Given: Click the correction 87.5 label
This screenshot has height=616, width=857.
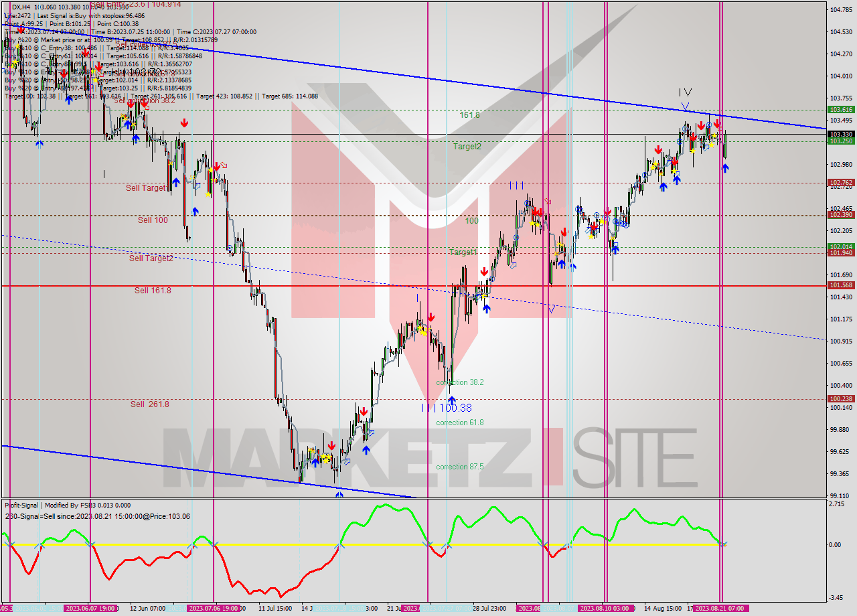Looking at the screenshot, I should (x=461, y=467).
